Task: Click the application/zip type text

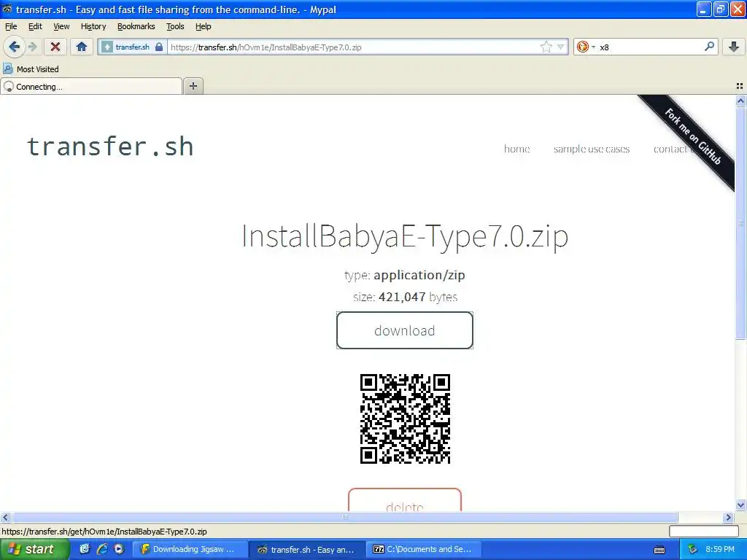Action: [419, 275]
